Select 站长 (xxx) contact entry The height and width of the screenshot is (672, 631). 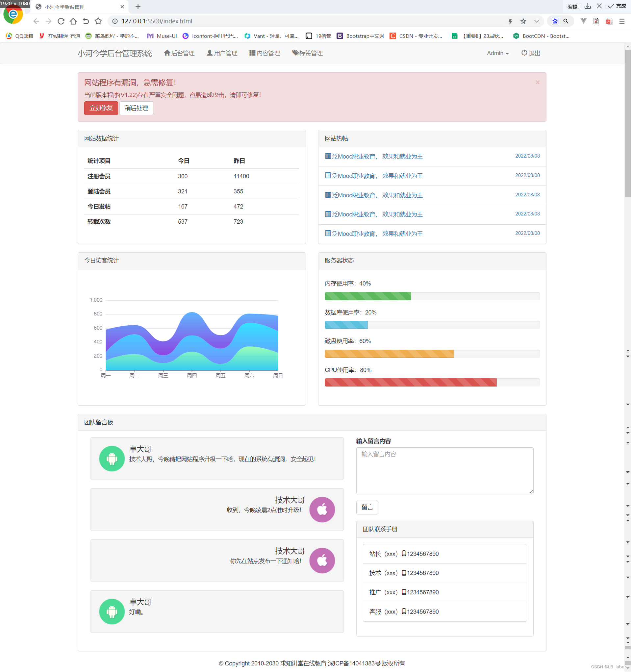pyautogui.click(x=445, y=554)
